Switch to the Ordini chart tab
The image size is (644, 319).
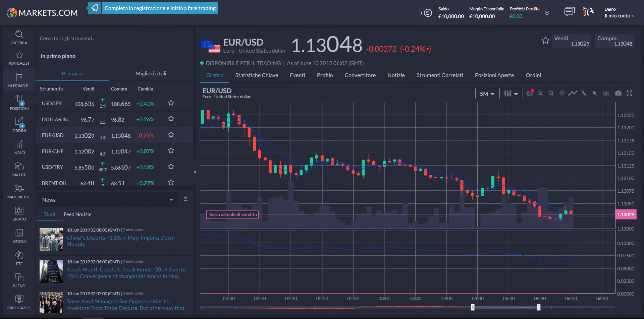(533, 75)
